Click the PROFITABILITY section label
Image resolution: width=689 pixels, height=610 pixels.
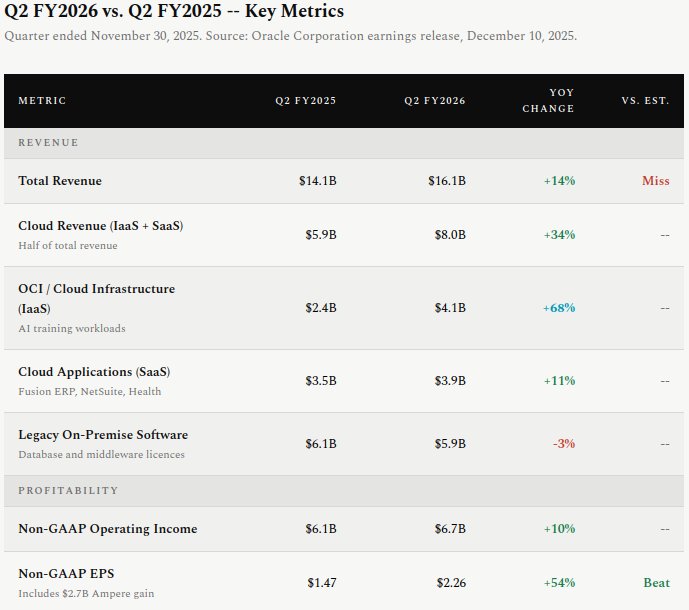pos(68,490)
